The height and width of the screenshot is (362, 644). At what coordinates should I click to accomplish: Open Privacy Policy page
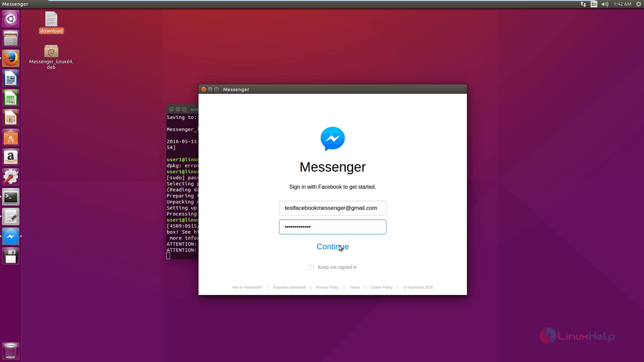click(x=327, y=287)
